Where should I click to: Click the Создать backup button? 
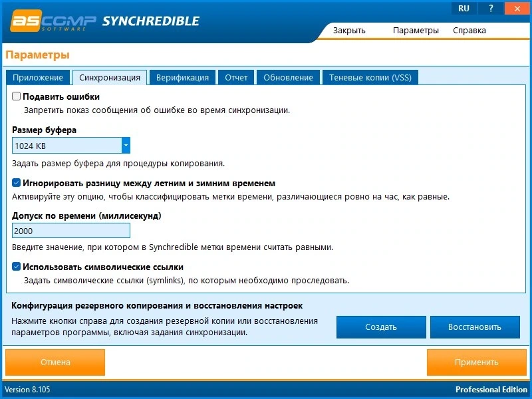point(381,327)
